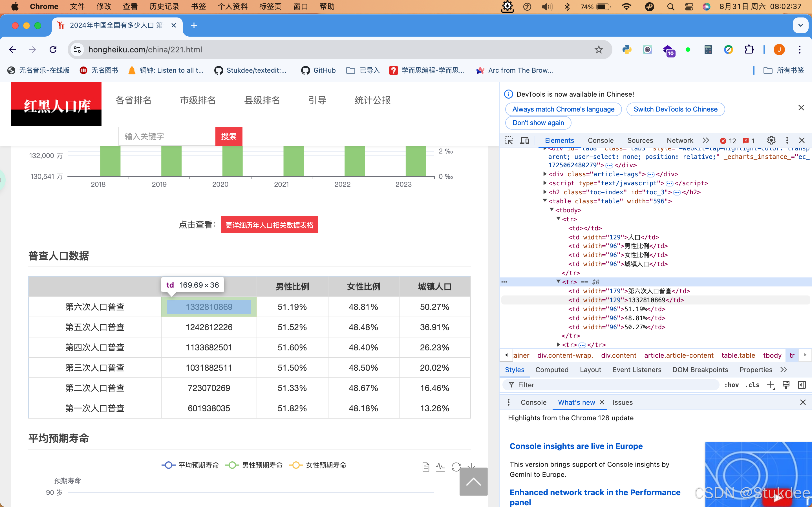
Task: Click the inspect element picker icon
Action: 509,141
